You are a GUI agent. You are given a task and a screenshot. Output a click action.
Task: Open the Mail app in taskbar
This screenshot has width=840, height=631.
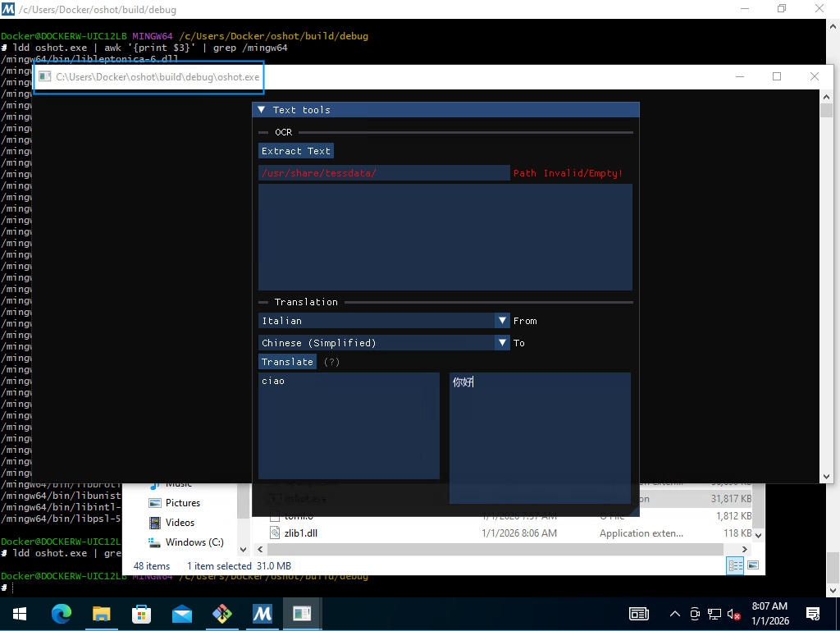[182, 613]
